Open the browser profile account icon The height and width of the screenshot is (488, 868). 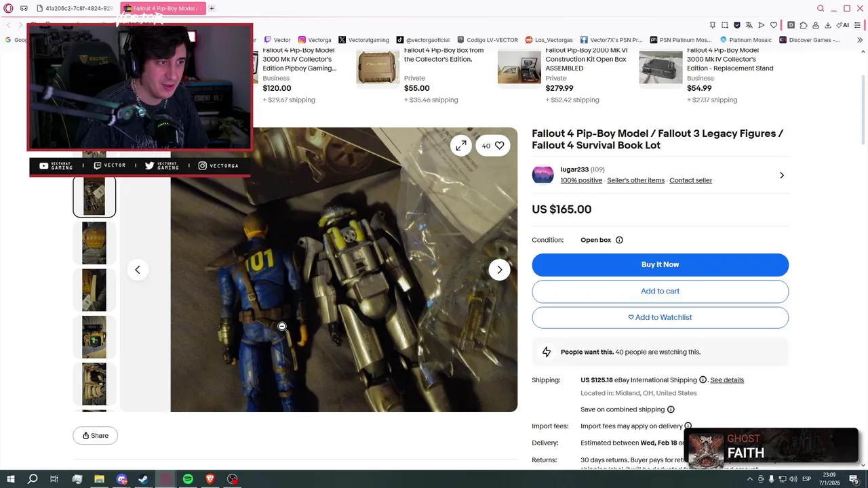(816, 25)
